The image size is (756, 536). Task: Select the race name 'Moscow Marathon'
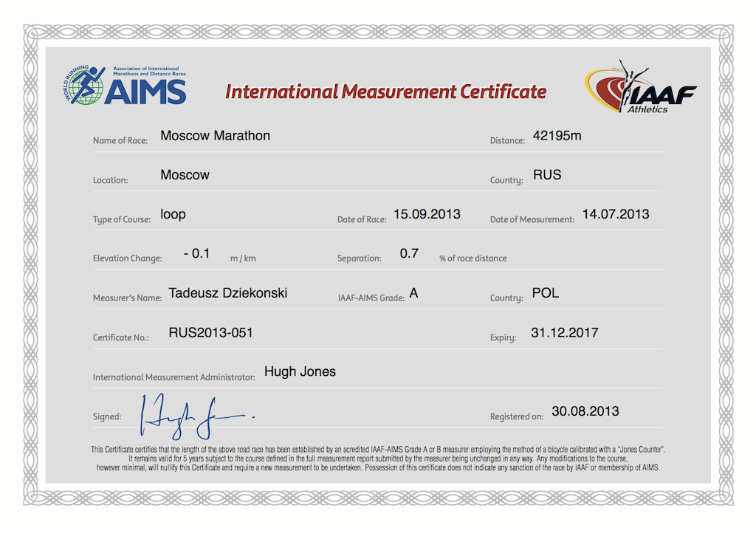tap(215, 136)
